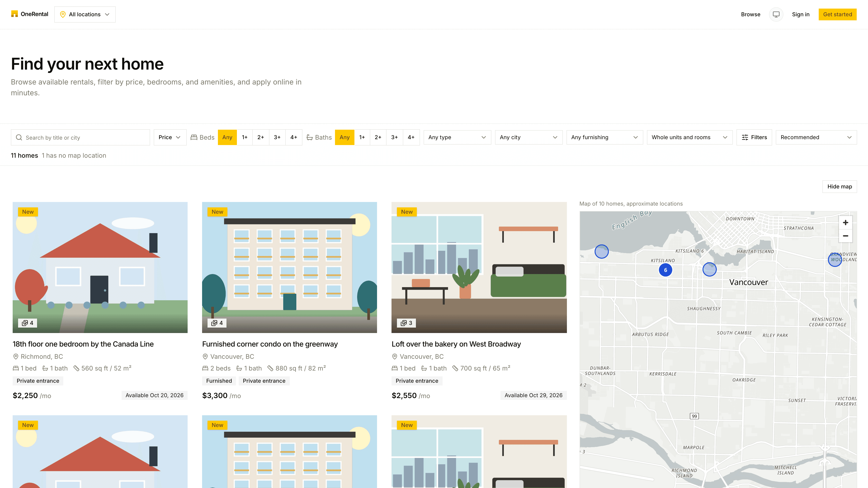The height and width of the screenshot is (488, 868).
Task: Click the map marker near Grandview-Woodland
Action: click(x=835, y=260)
